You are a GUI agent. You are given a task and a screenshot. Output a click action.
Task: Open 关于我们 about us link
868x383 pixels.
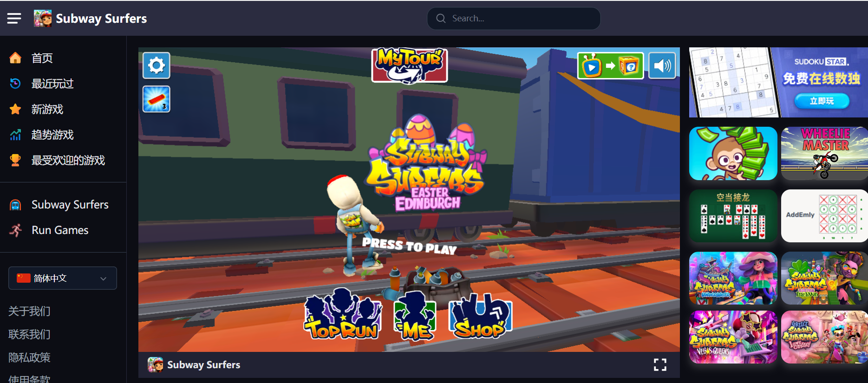pos(29,311)
